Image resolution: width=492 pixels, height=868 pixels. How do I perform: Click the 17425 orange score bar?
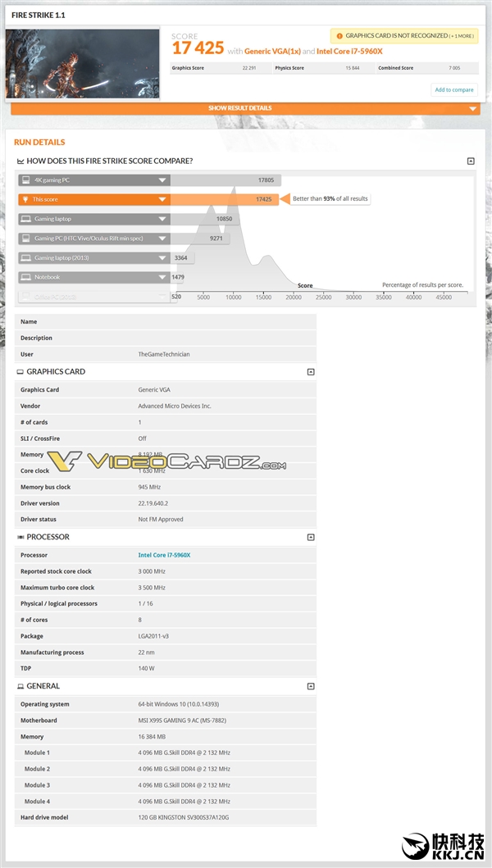[x=225, y=199]
